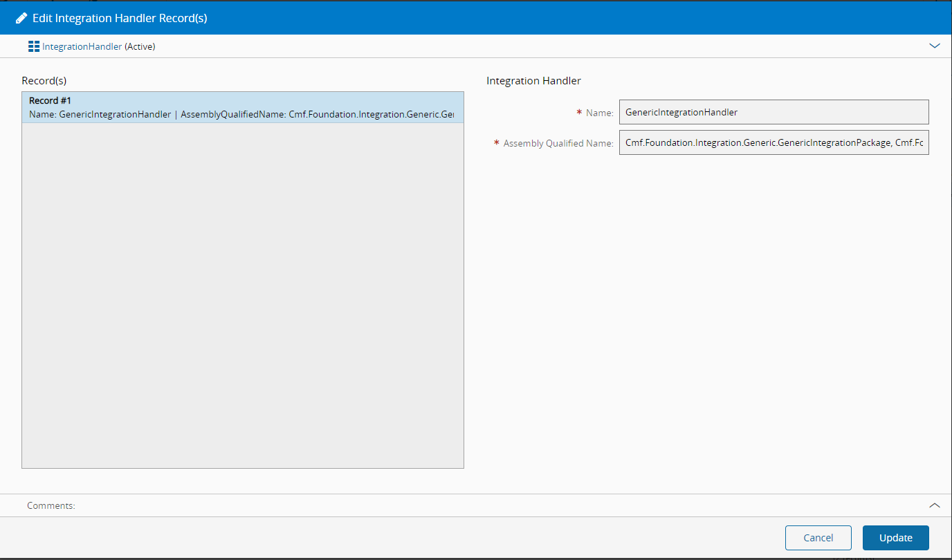
Task: Click the (Active) status text
Action: [140, 46]
